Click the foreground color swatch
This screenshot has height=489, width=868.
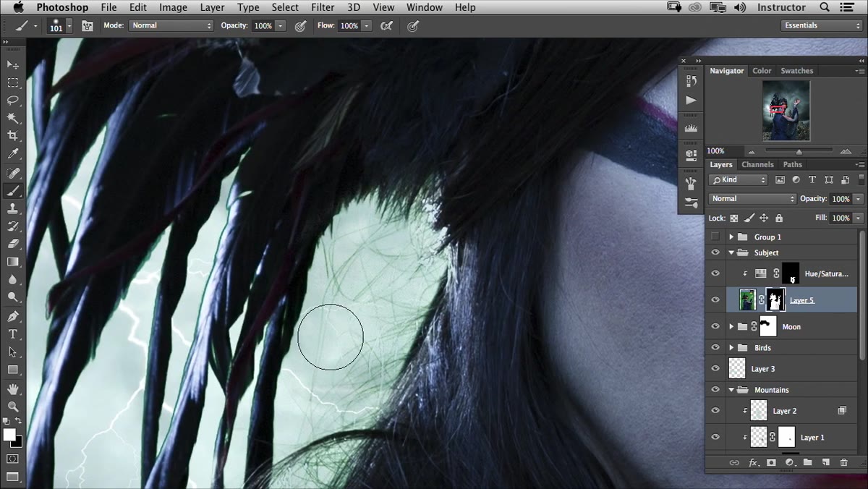point(9,434)
